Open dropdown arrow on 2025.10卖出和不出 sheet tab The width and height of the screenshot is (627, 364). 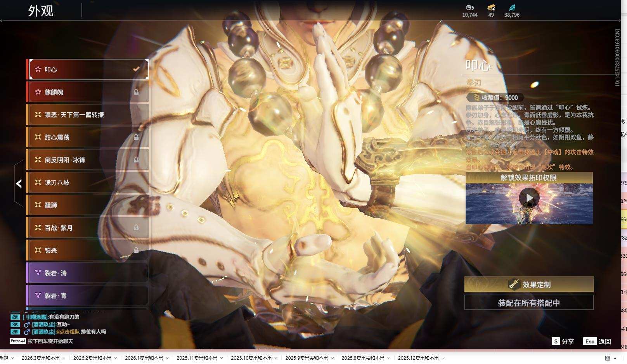point(276,358)
